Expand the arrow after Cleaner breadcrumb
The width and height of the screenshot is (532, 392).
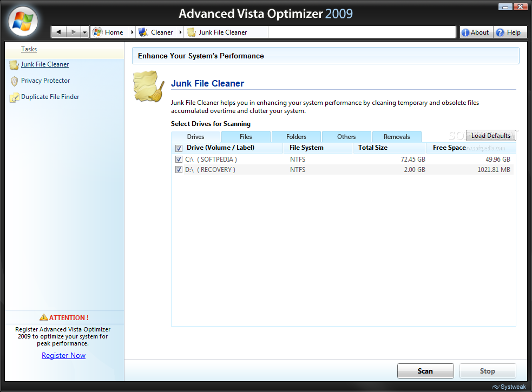(180, 32)
